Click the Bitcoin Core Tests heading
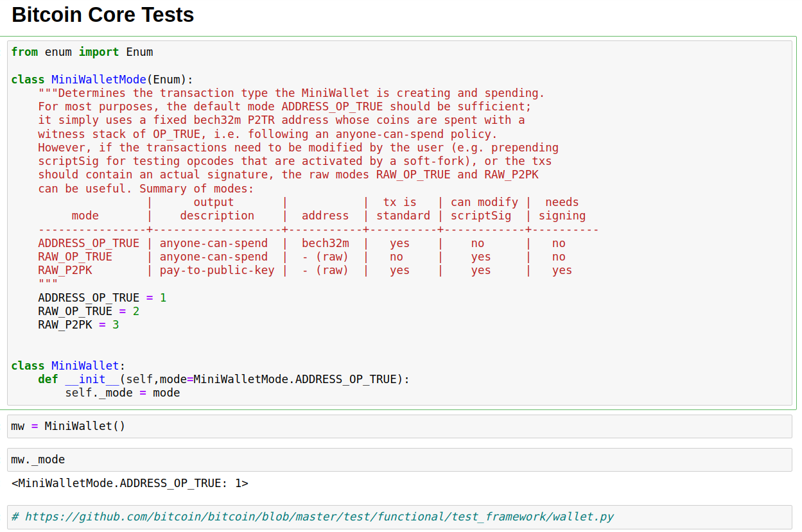The height and width of the screenshot is (532, 802). [x=103, y=15]
